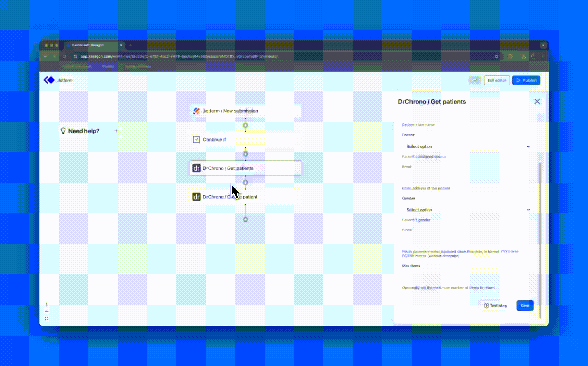
Task: Click into the Email input field
Action: (467, 177)
